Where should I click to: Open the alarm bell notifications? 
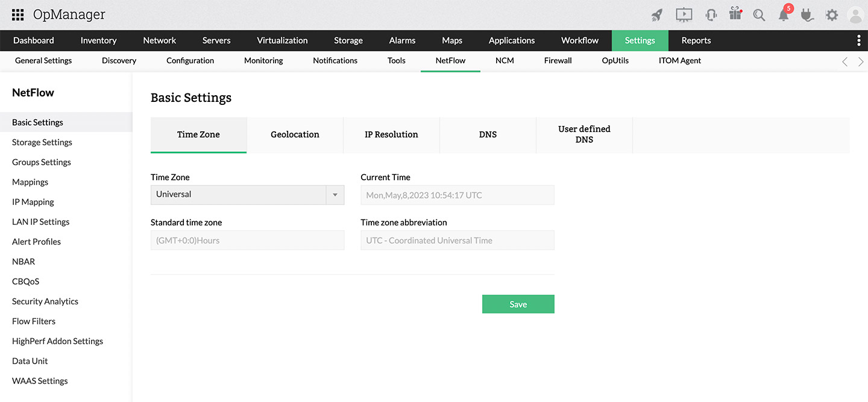click(x=784, y=15)
